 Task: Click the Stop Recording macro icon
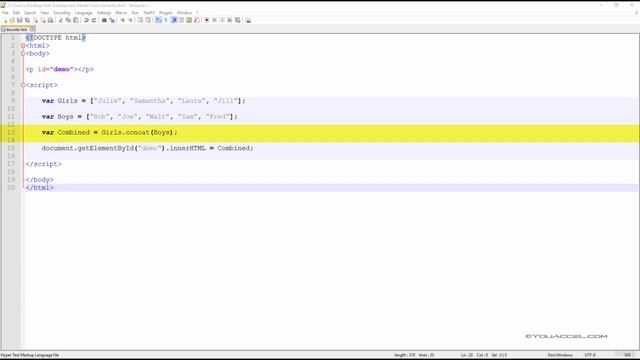[214, 20]
